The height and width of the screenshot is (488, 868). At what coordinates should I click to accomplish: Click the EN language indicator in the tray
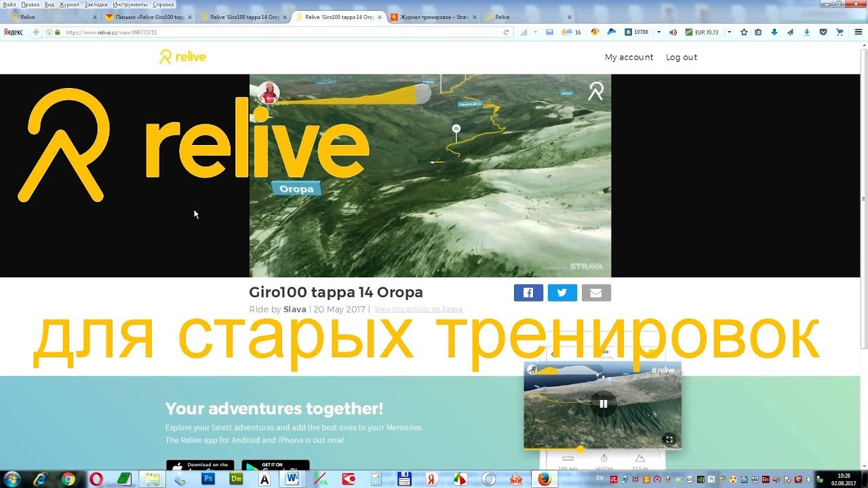coord(599,479)
